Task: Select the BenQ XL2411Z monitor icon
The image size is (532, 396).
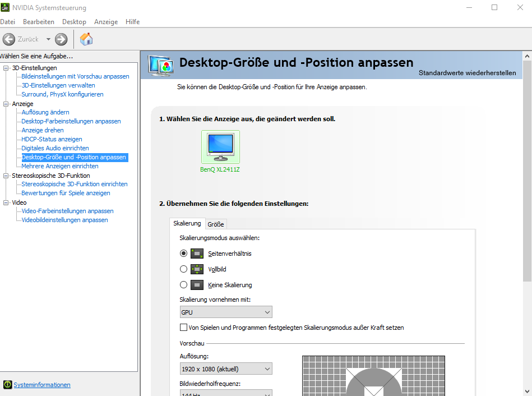Action: click(220, 147)
